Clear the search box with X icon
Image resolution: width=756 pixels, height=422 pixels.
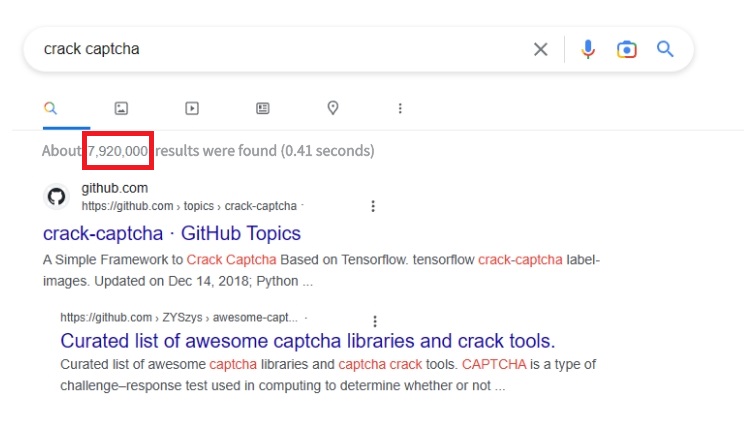coord(540,49)
